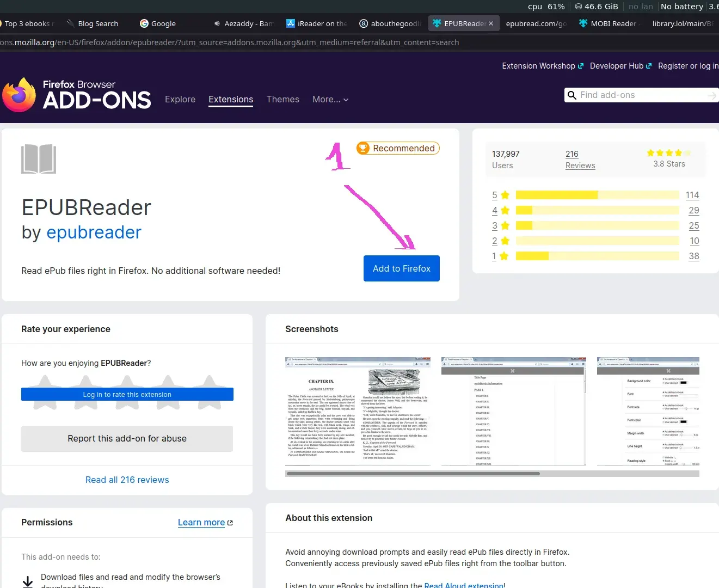Switch to the Google tab

[158, 23]
